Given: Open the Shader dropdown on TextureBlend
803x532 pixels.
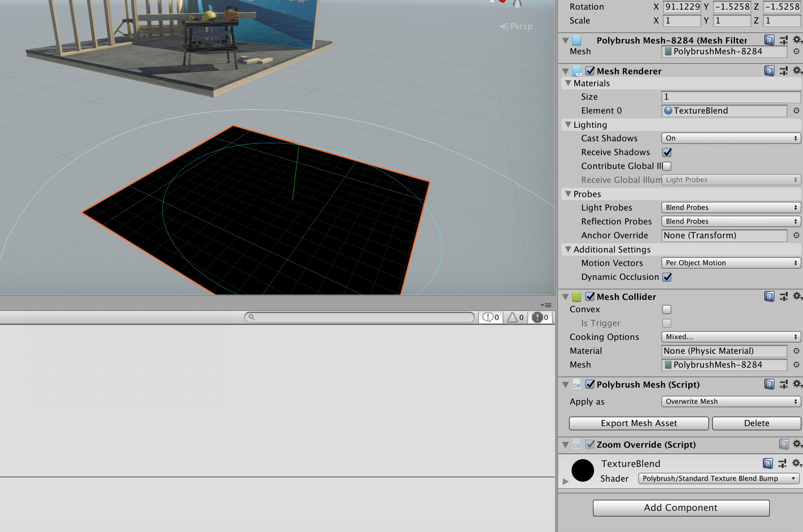Looking at the screenshot, I should pyautogui.click(x=718, y=478).
